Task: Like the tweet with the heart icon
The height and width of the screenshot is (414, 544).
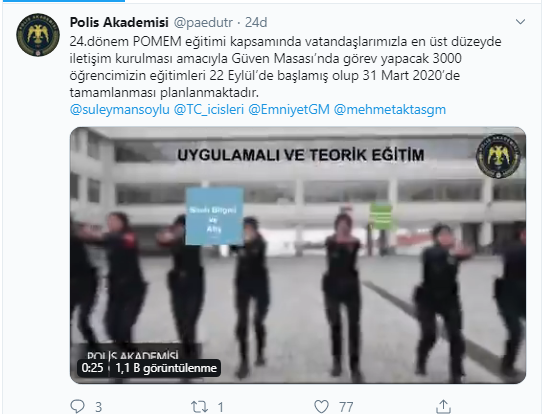Action: 321,406
